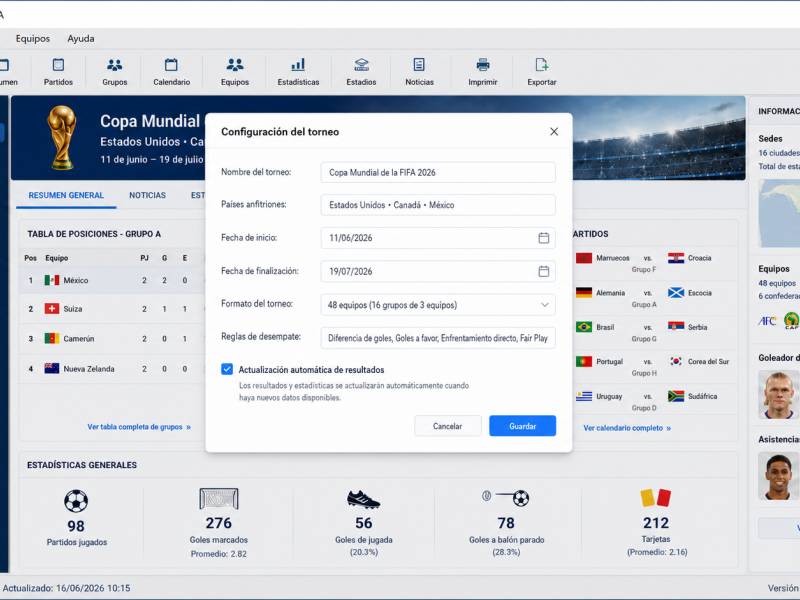Focus the Nombre del torneo field
The width and height of the screenshot is (800, 600).
[438, 172]
